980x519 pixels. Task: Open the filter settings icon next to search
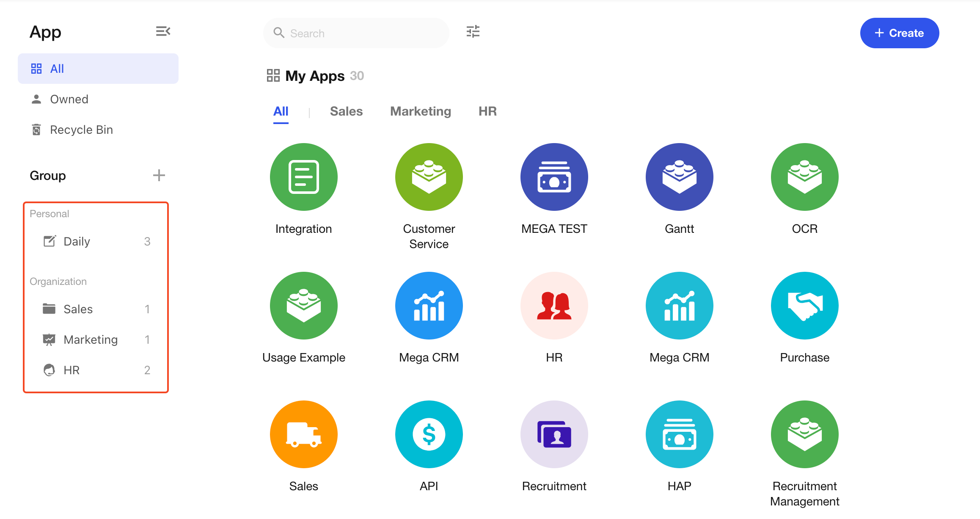pos(473,32)
